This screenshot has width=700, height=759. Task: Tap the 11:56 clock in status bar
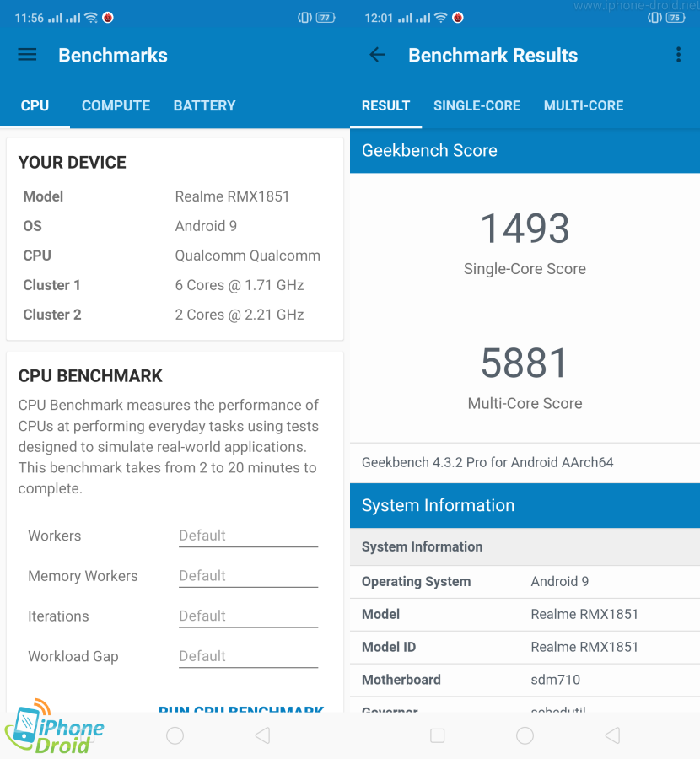(x=29, y=18)
